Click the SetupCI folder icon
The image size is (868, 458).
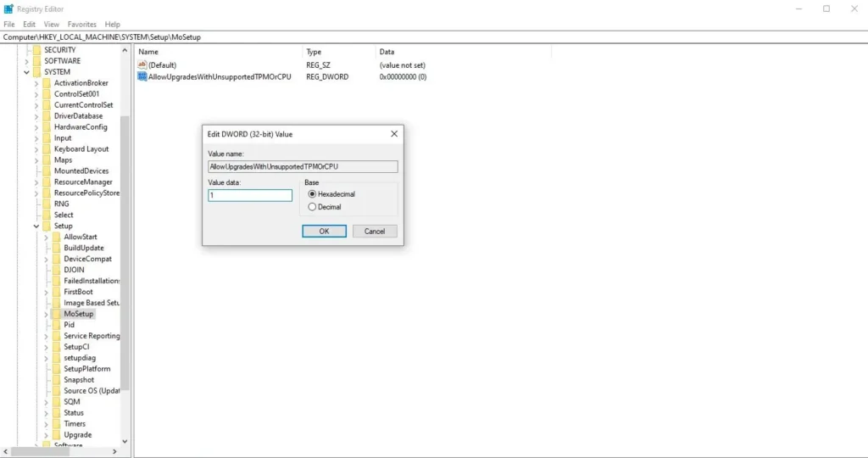(x=57, y=347)
